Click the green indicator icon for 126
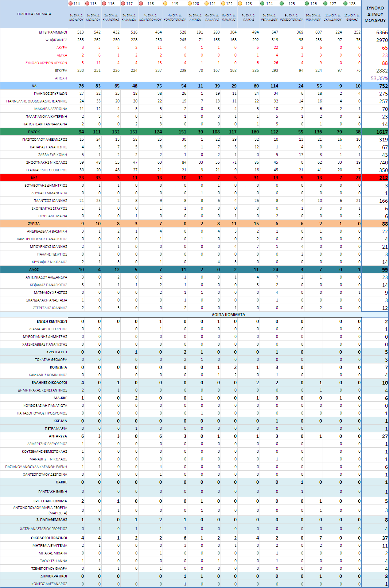The image size is (389, 588). pos(307,4)
